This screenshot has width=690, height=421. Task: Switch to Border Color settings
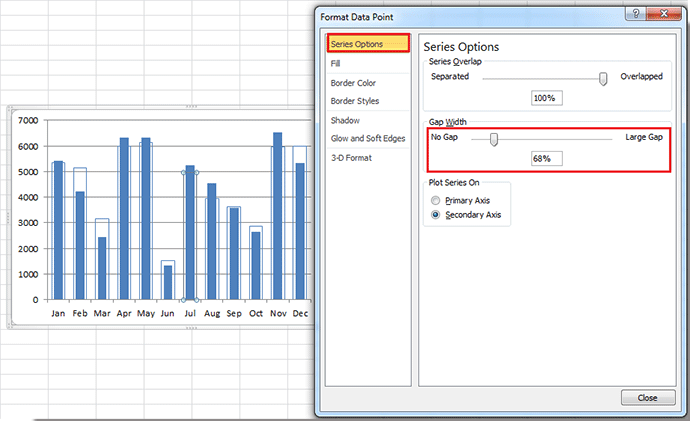point(353,83)
